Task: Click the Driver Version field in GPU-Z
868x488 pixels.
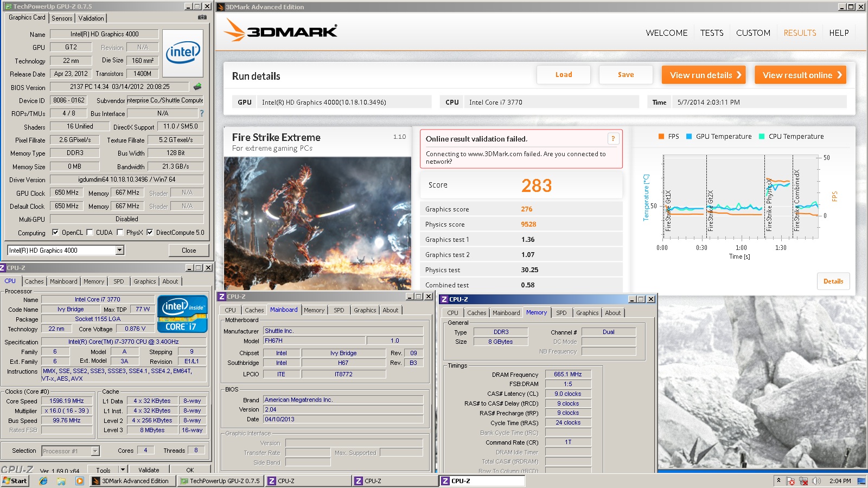Action: tap(126, 179)
